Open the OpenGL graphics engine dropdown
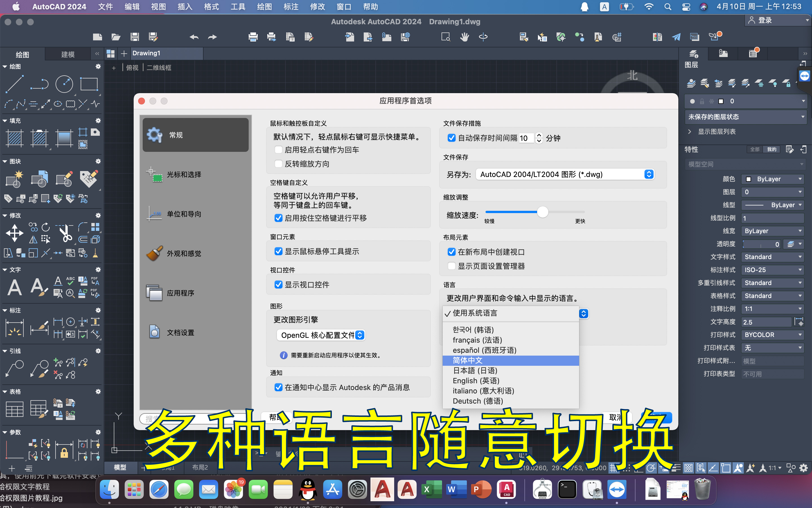The image size is (812, 508). (x=321, y=335)
